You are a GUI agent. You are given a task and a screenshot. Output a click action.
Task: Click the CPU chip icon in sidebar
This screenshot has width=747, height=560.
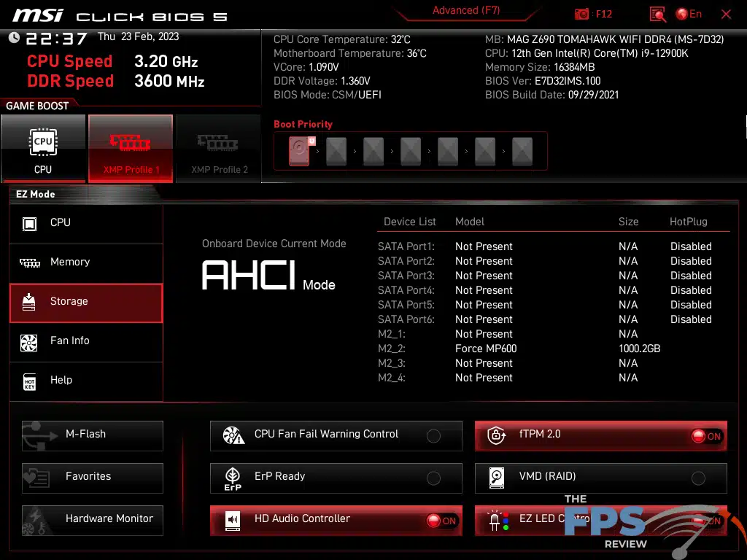[29, 223]
